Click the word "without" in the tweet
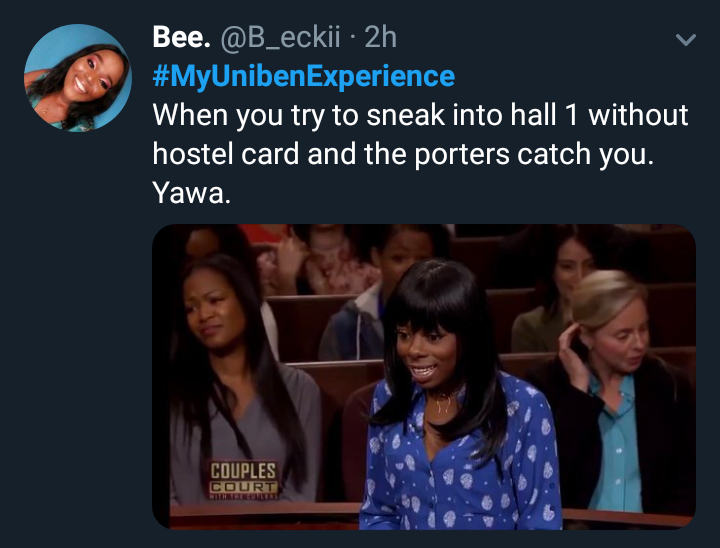720x548 pixels. coord(638,114)
